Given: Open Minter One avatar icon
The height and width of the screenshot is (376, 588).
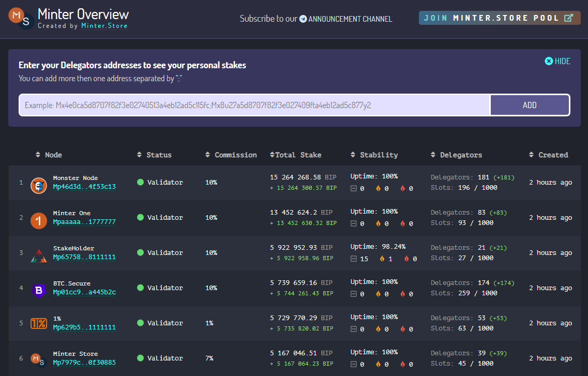Looking at the screenshot, I should (x=39, y=220).
